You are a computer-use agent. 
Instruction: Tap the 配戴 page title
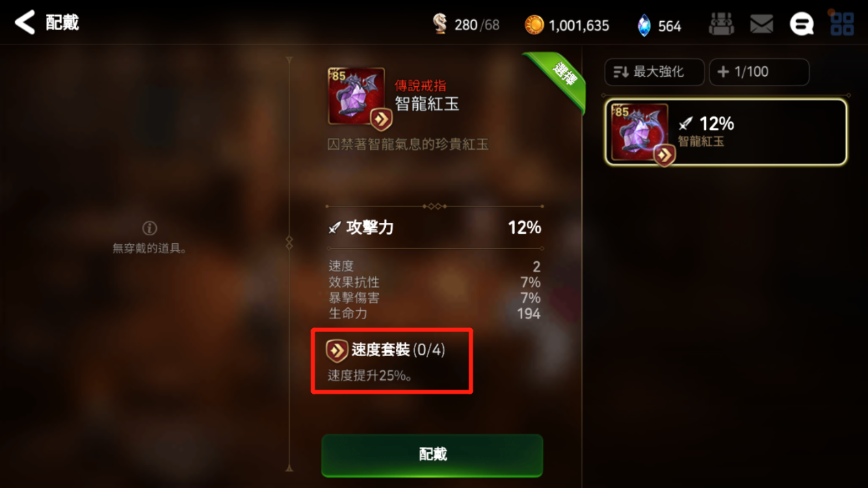tap(62, 23)
